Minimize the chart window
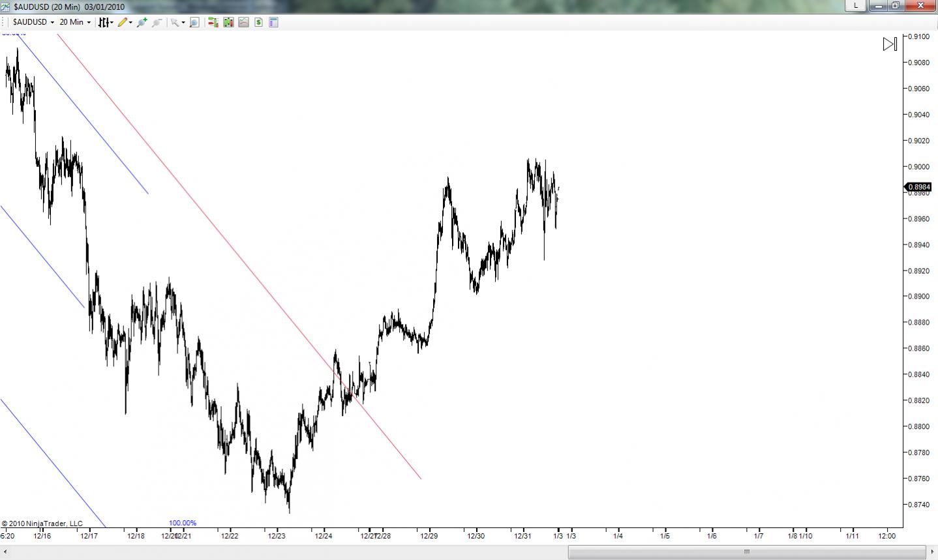Viewport: 938px width, 560px height. 879,5
